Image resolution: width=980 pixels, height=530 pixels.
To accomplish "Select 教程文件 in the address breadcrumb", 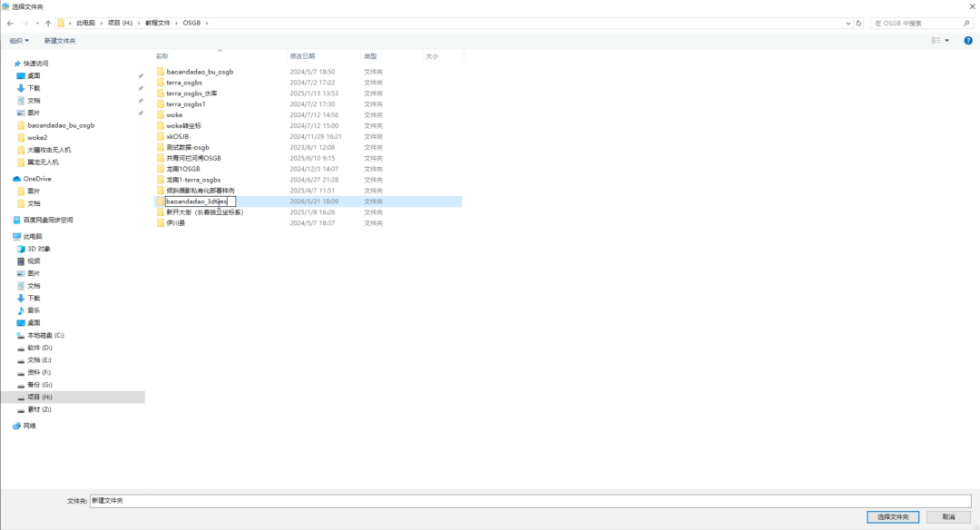I will pyautogui.click(x=158, y=23).
